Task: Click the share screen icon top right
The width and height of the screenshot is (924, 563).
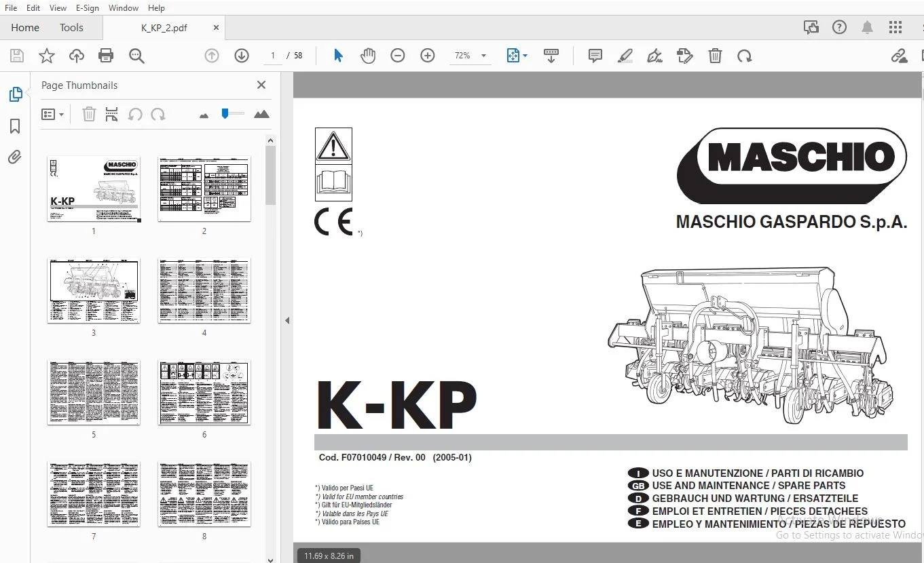Action: (811, 27)
